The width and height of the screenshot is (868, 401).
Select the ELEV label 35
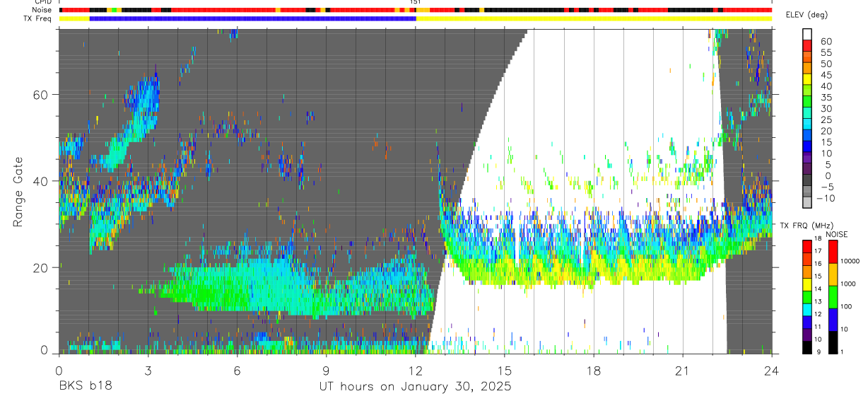pyautogui.click(x=826, y=98)
